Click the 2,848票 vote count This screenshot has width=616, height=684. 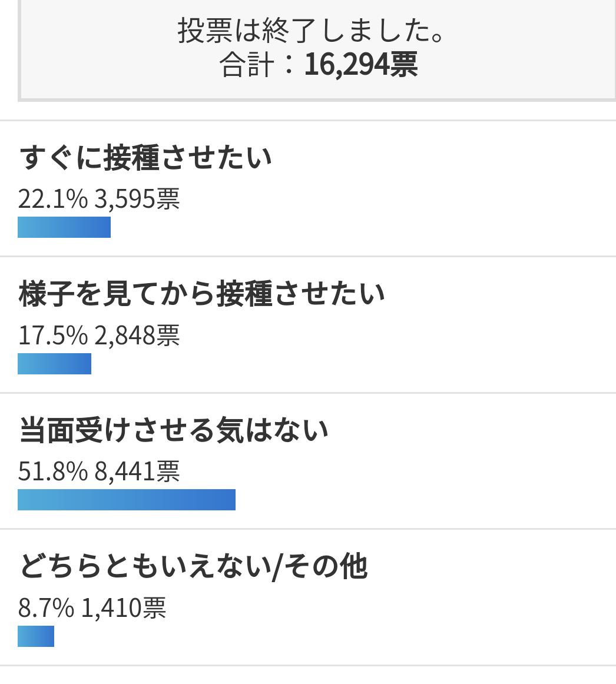click(137, 335)
